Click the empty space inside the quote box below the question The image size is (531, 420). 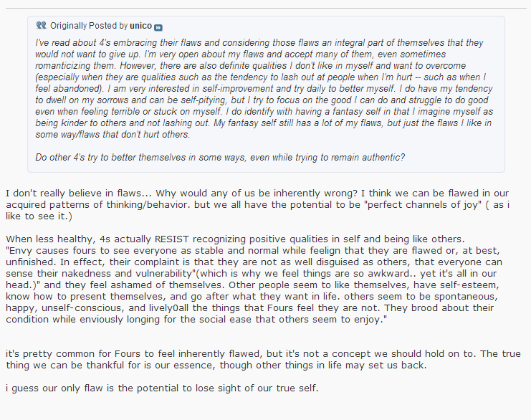pyautogui.click(x=266, y=168)
